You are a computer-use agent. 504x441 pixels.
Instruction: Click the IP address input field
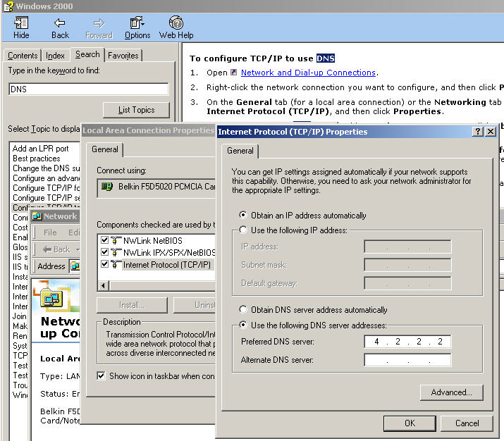tap(407, 247)
